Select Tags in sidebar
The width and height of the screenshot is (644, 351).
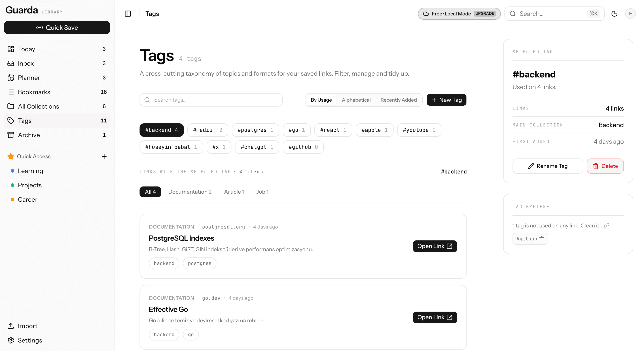[x=57, y=121]
